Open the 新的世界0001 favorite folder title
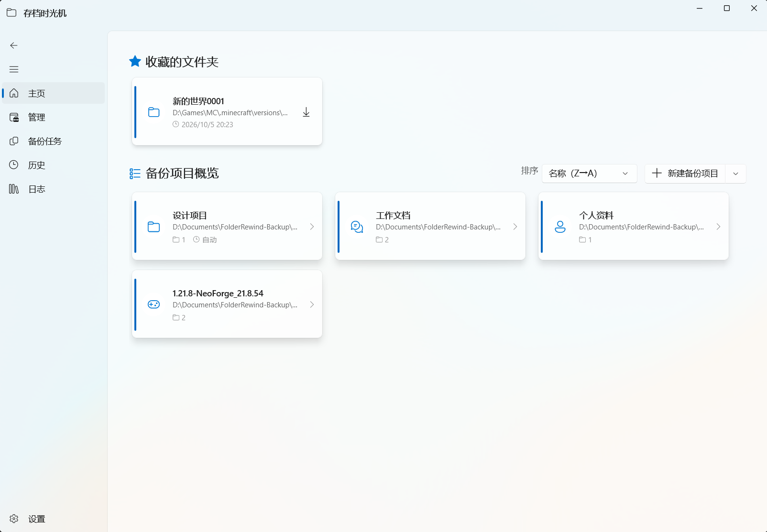The height and width of the screenshot is (532, 767). pos(198,101)
